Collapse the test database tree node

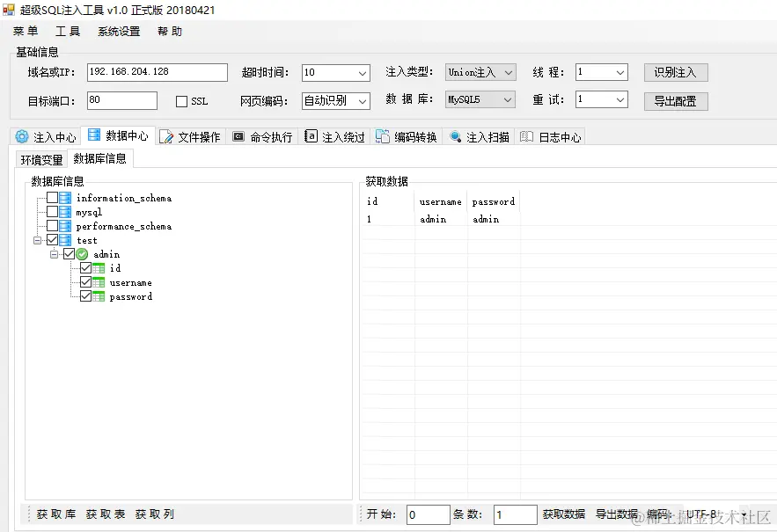pos(37,240)
